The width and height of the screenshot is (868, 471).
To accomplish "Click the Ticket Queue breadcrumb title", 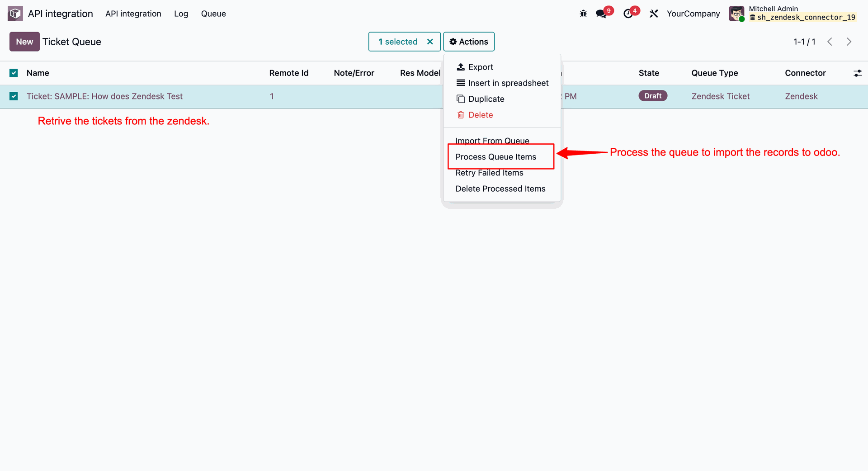I will (72, 42).
